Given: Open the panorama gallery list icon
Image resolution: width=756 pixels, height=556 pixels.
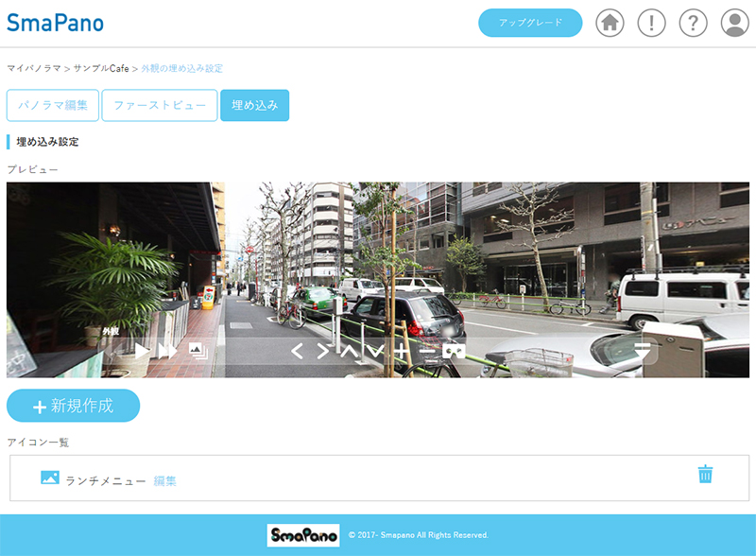Looking at the screenshot, I should [198, 351].
